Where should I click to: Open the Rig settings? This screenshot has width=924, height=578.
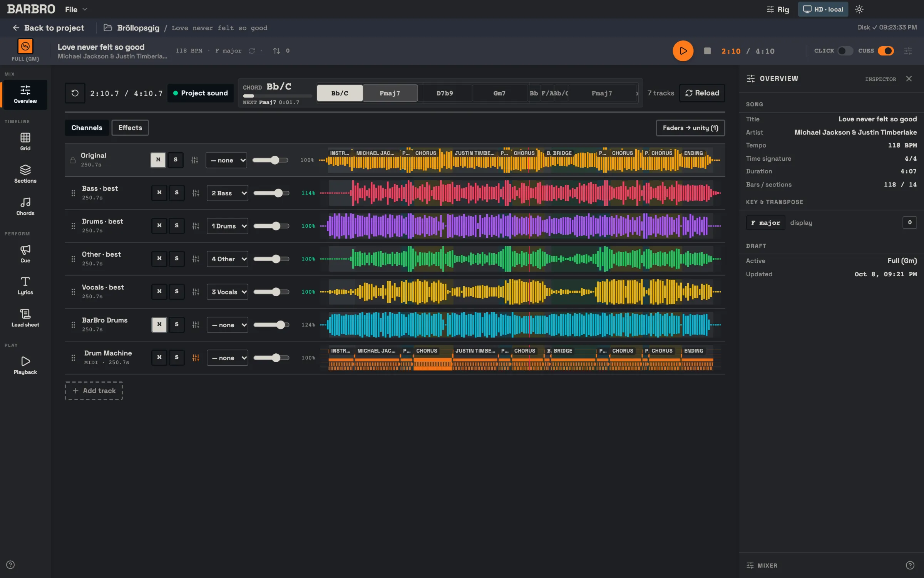(777, 9)
